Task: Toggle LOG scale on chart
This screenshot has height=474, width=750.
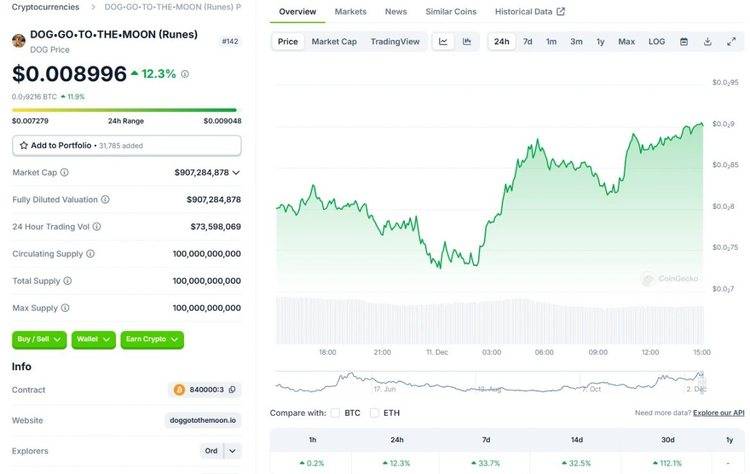Action: 656,42
